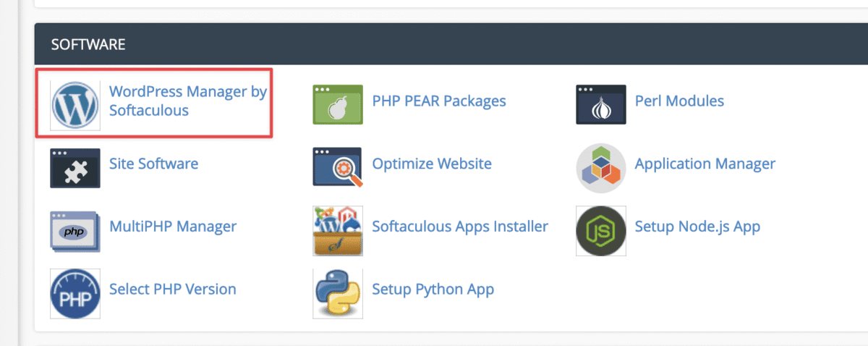The height and width of the screenshot is (346, 868).
Task: Open the Setup Node.js App link
Action: pos(697,227)
